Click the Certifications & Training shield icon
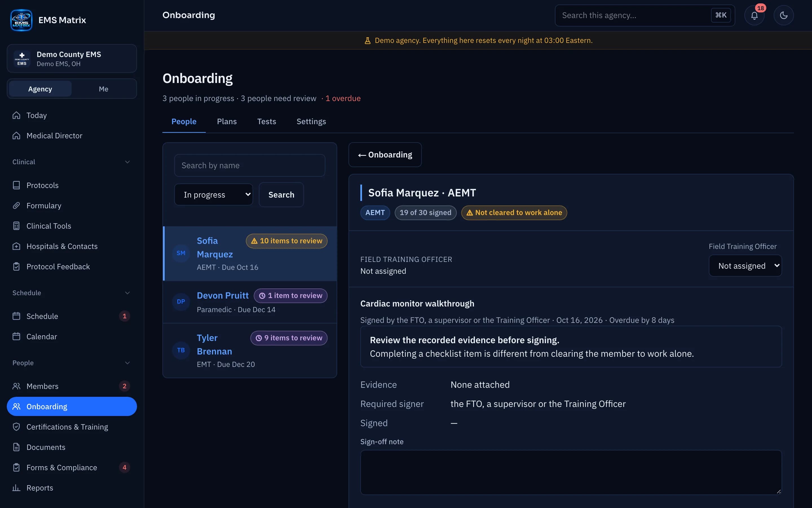 [x=16, y=427]
